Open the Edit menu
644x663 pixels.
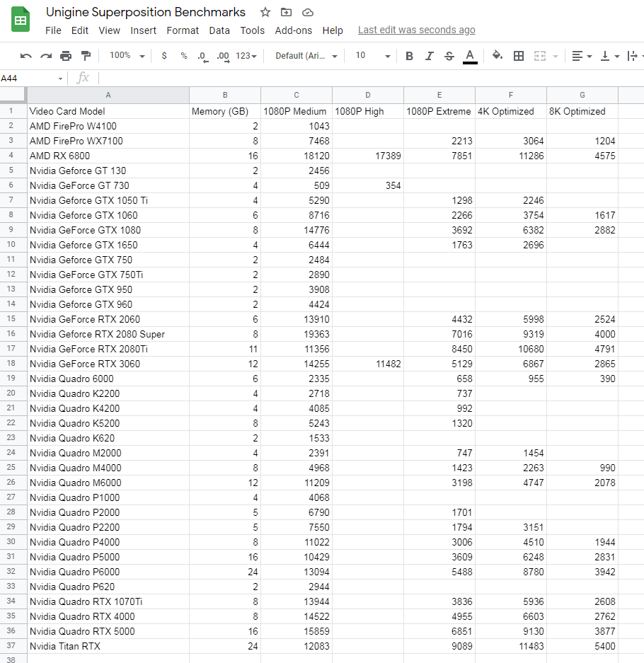(x=80, y=30)
